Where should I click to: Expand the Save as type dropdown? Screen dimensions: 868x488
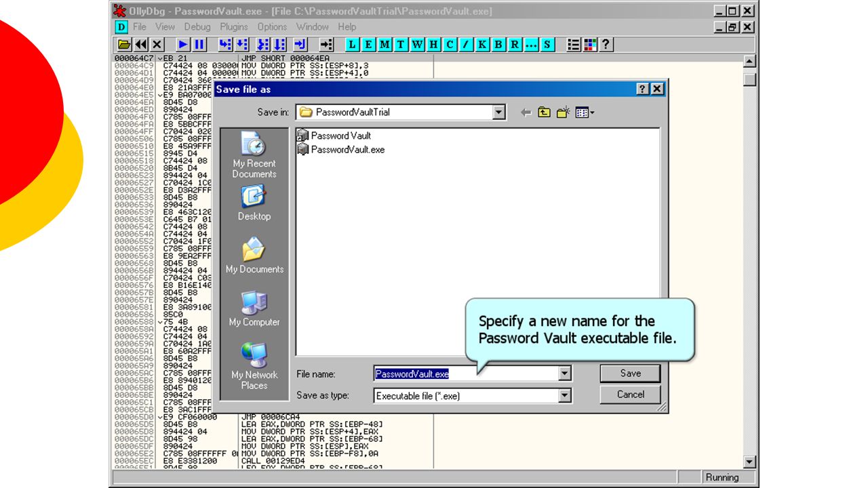pyautogui.click(x=565, y=396)
